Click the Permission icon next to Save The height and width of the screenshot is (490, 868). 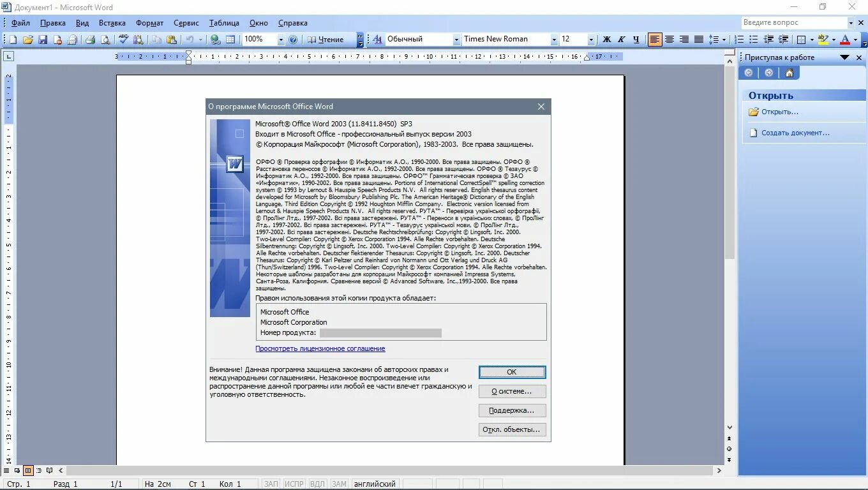click(x=58, y=40)
